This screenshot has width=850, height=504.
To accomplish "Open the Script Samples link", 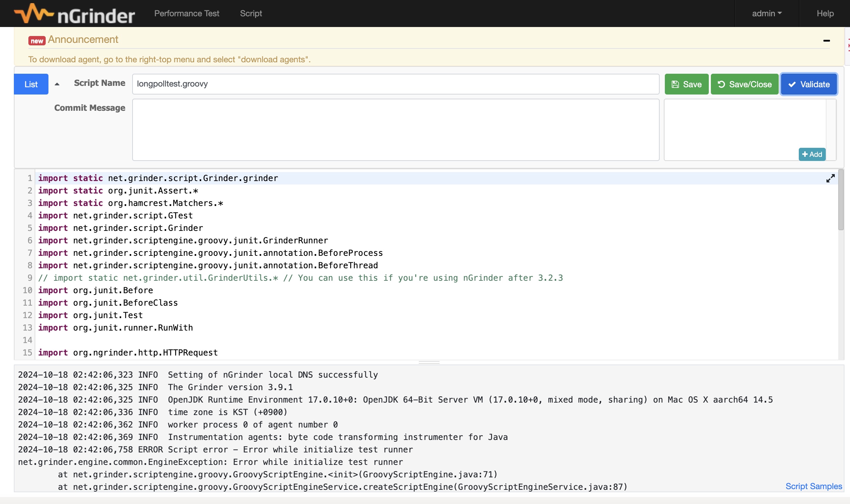I will pos(814,486).
